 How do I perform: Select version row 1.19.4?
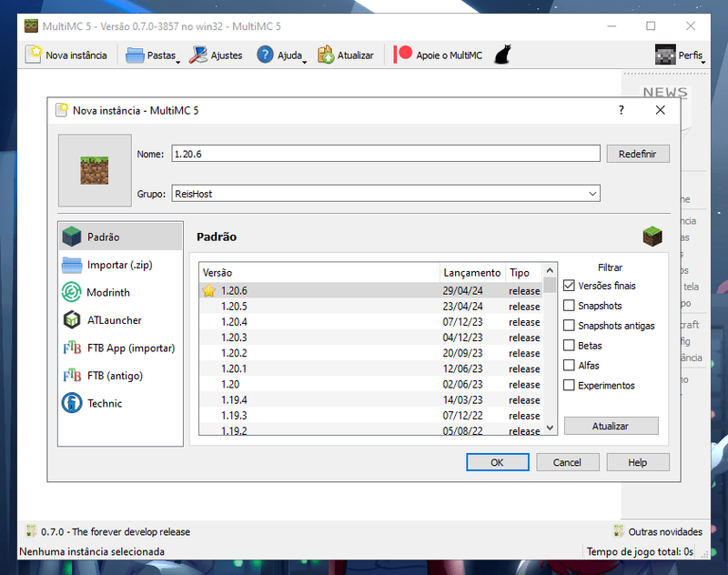click(370, 399)
